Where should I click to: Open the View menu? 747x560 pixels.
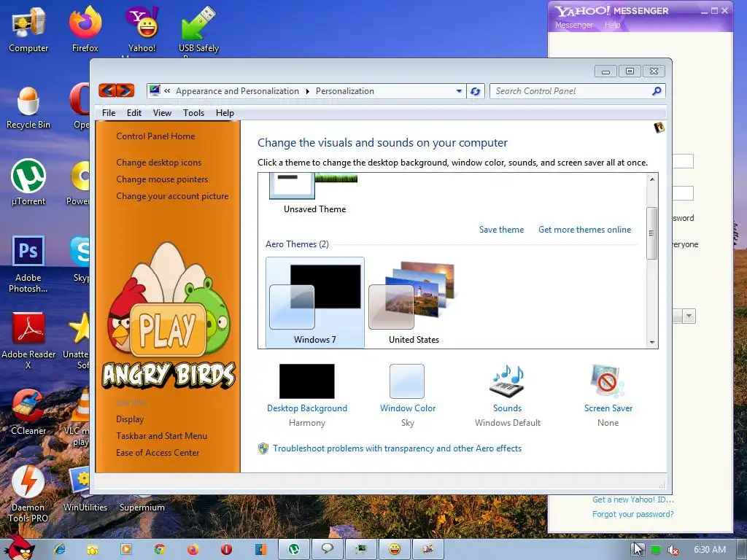[x=162, y=113]
